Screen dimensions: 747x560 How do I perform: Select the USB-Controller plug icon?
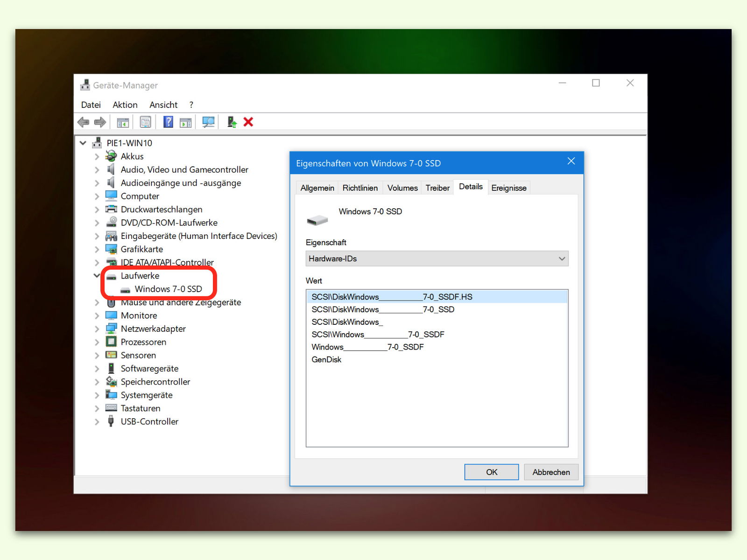coord(111,421)
